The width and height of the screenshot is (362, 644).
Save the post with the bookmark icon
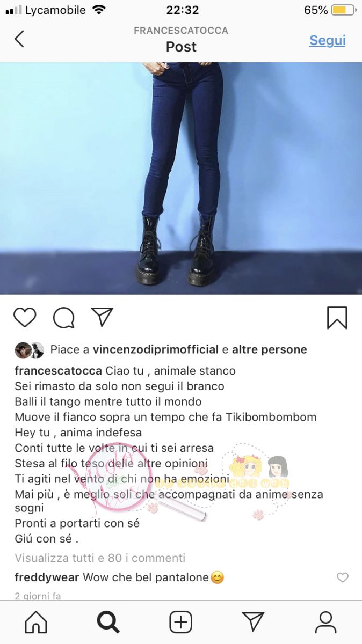[x=337, y=318]
